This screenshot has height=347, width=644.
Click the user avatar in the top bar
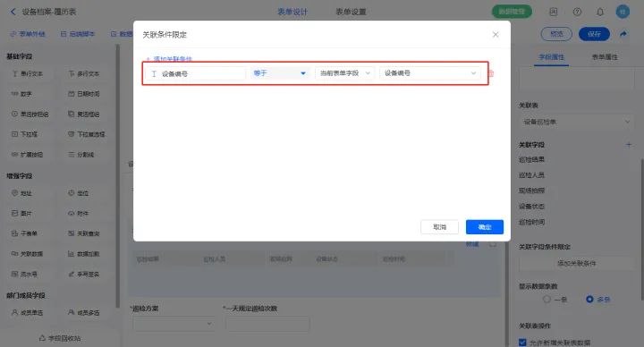point(623,12)
